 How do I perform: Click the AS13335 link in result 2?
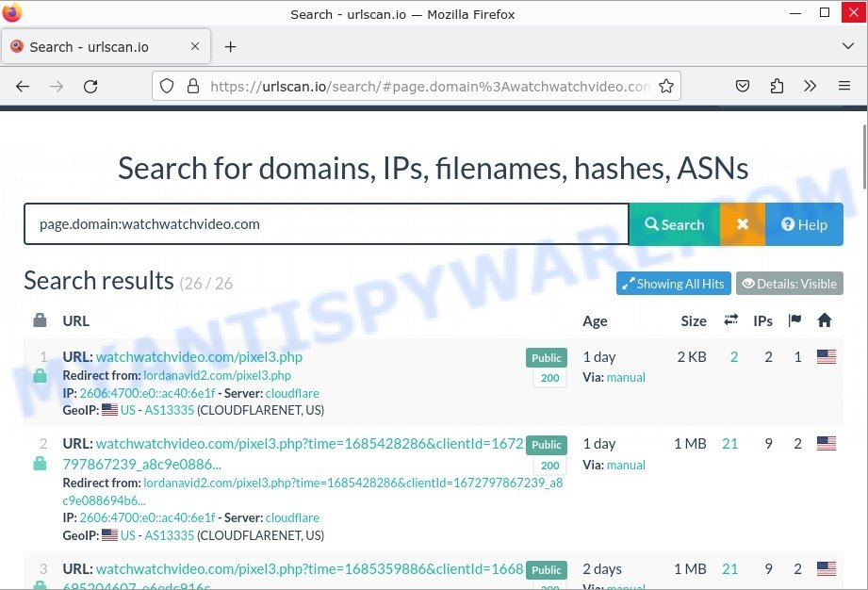click(x=170, y=535)
